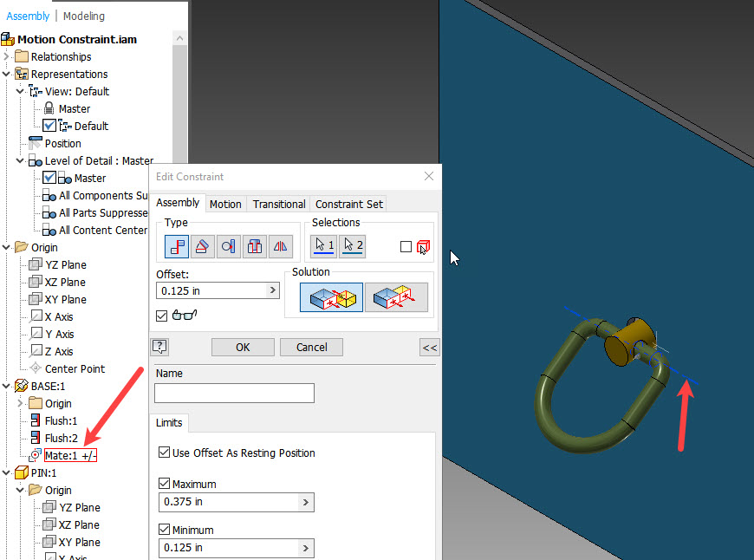Select the Mate constraint type icon
The width and height of the screenshot is (754, 560).
click(177, 246)
